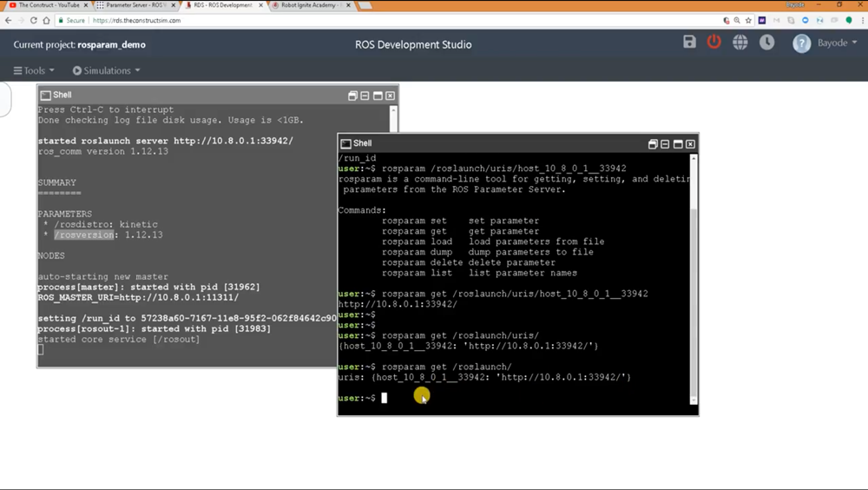Open a new browser tab
The height and width of the screenshot is (490, 868).
365,5
